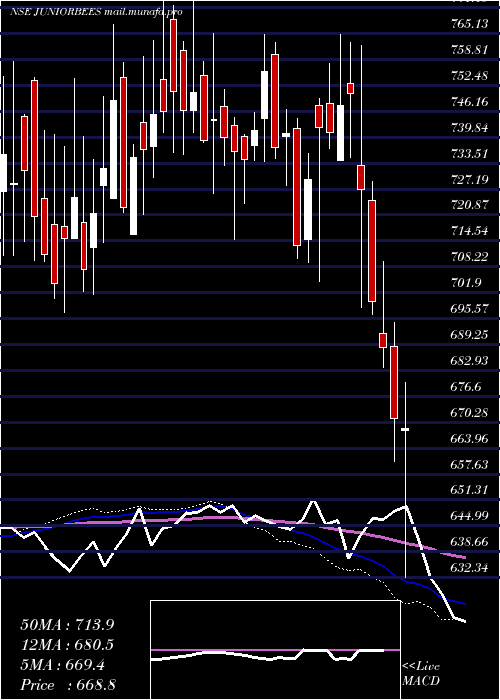Click the 701.9 price axis label

tap(467, 283)
